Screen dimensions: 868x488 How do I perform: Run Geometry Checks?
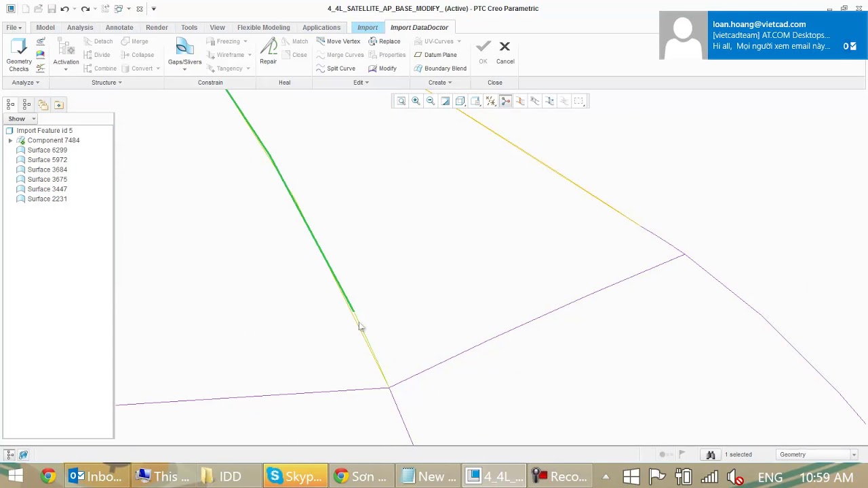[19, 55]
